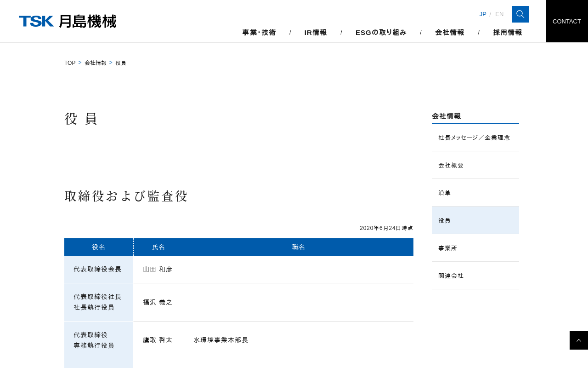Viewport: 588px width, 368px height.
Task: Click the TSK 月島機械 logo
Action: click(68, 21)
